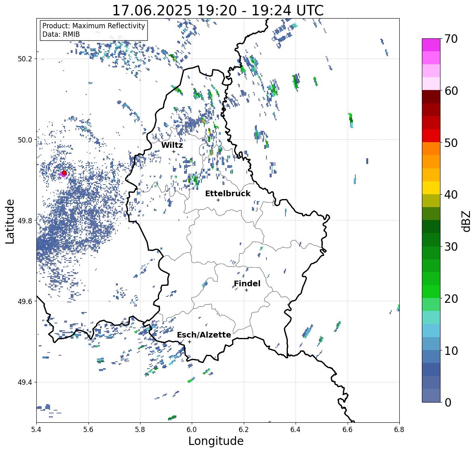
Task: Select the Findel station label
Action: pos(247,283)
